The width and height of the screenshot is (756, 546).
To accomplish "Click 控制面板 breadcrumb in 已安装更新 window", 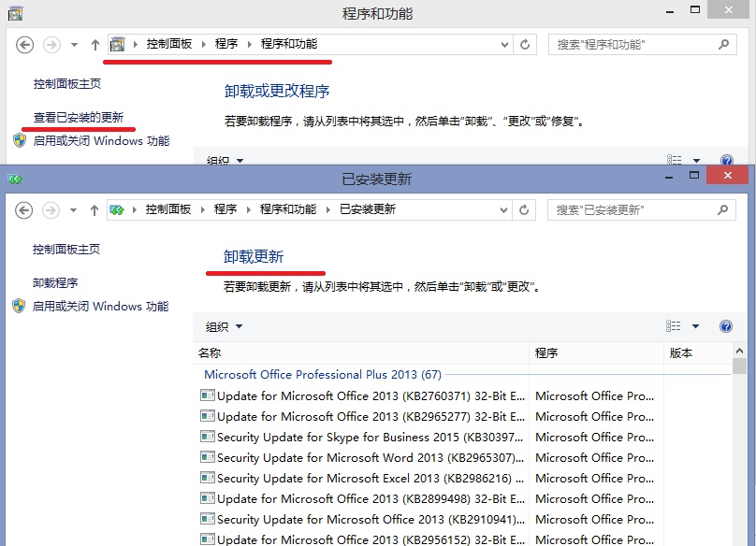I will [168, 209].
